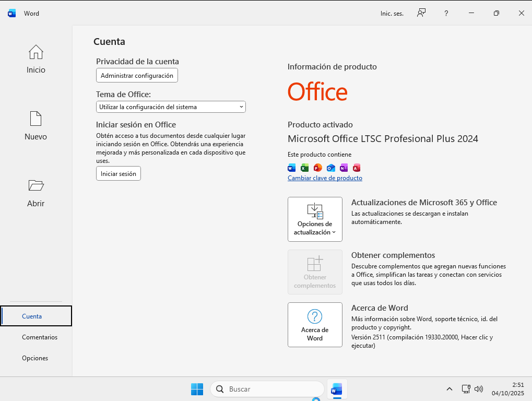Click the 'Producto activado' label
The width and height of the screenshot is (532, 401).
(320, 124)
